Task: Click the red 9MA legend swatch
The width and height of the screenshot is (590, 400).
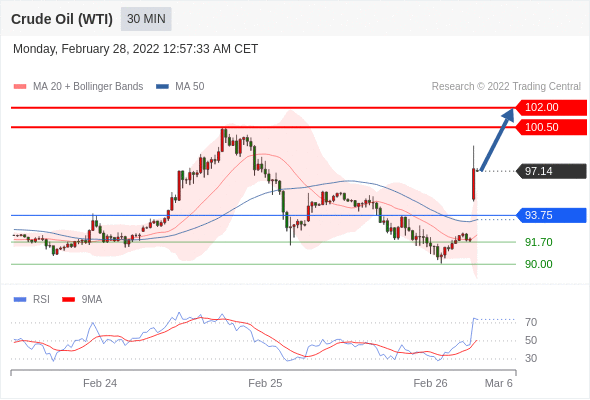Action: coord(68,300)
